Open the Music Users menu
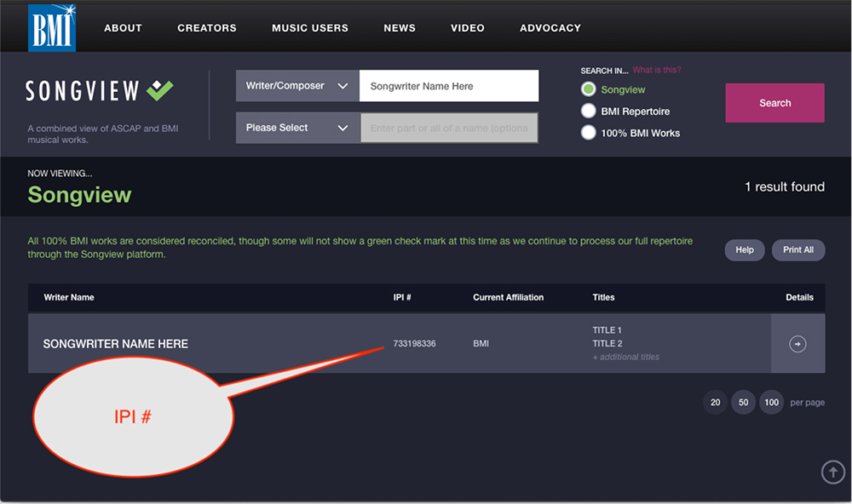 (310, 28)
